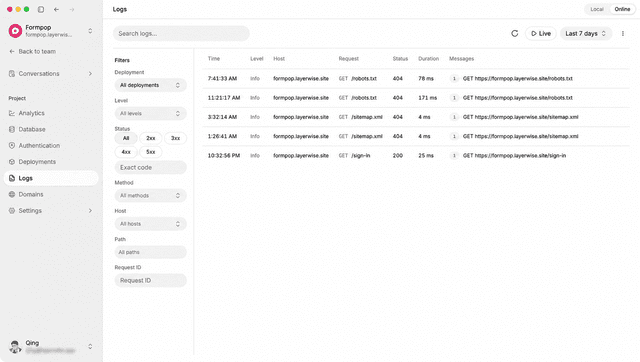Click the Status column header
This screenshot has width=640, height=362.
coord(400,59)
